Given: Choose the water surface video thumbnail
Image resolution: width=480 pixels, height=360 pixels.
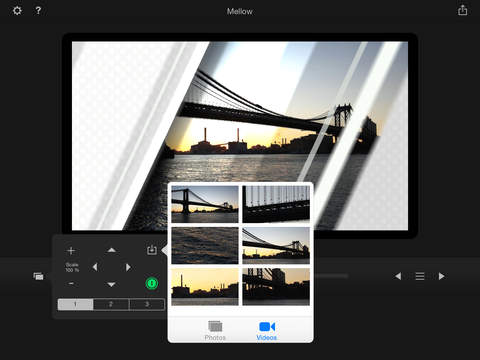Looking at the screenshot, I should [x=205, y=246].
